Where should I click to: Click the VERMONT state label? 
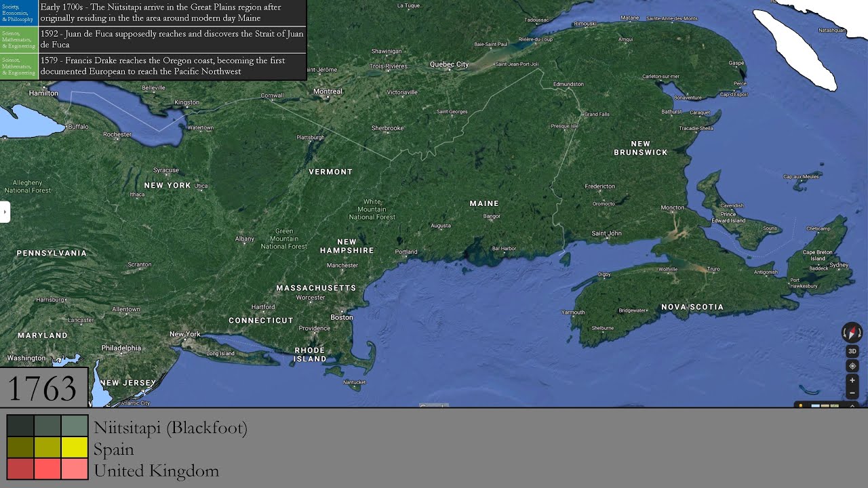(331, 171)
